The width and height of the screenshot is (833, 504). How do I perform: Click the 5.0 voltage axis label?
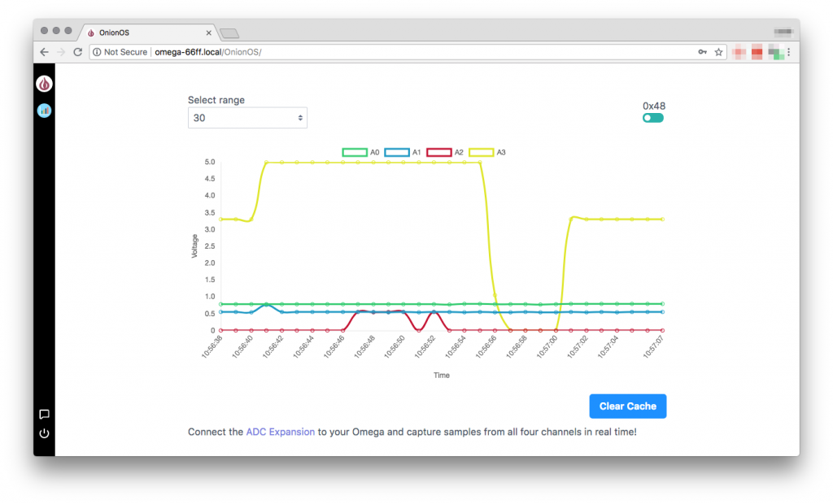coord(210,162)
